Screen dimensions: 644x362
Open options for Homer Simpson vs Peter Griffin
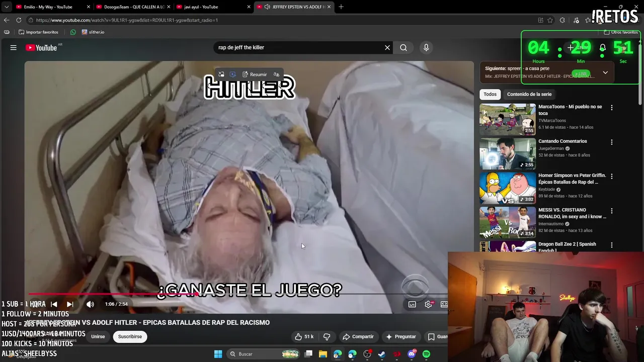click(612, 176)
